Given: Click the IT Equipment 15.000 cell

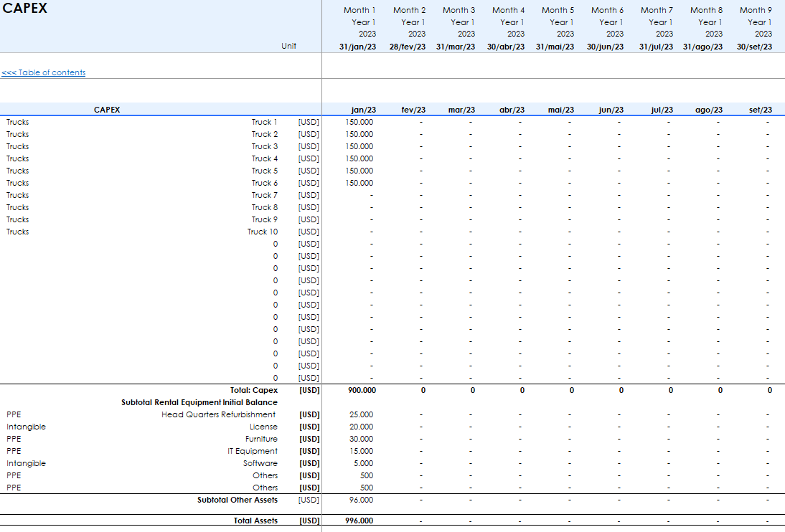Looking at the screenshot, I should pyautogui.click(x=361, y=451).
